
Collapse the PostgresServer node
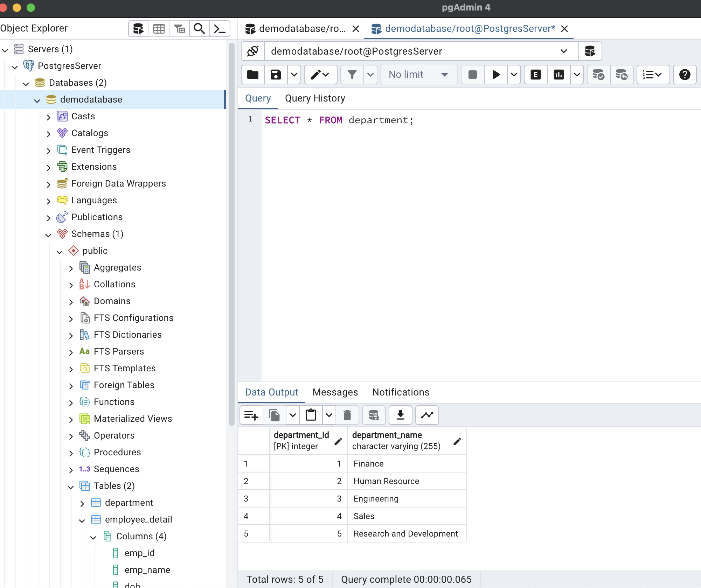pyautogui.click(x=15, y=66)
